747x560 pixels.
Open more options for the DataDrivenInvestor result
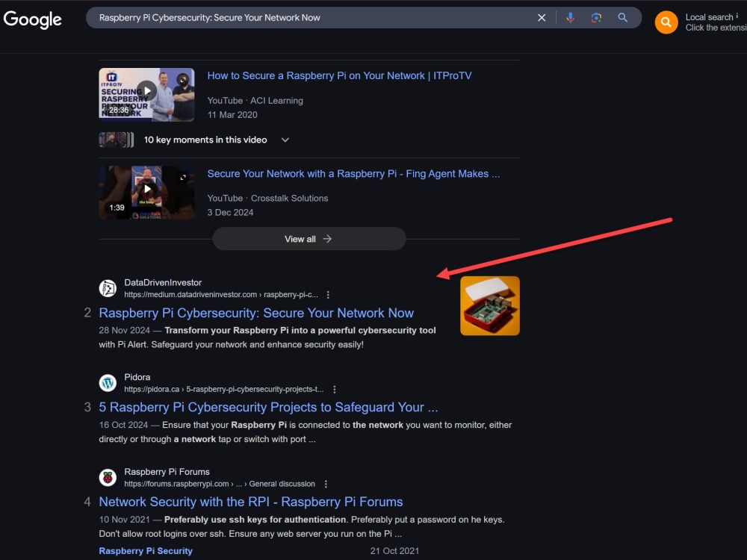tap(328, 295)
